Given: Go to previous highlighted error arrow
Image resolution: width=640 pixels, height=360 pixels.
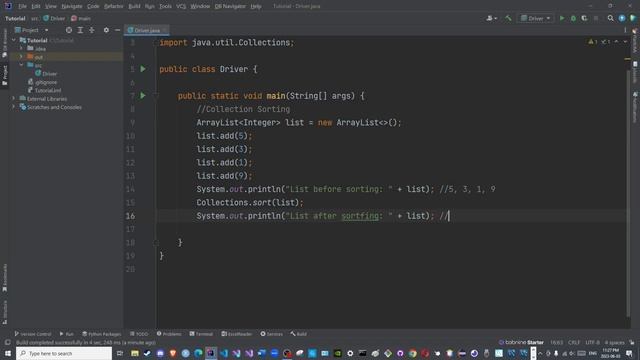Looking at the screenshot, I should pyautogui.click(x=616, y=42).
